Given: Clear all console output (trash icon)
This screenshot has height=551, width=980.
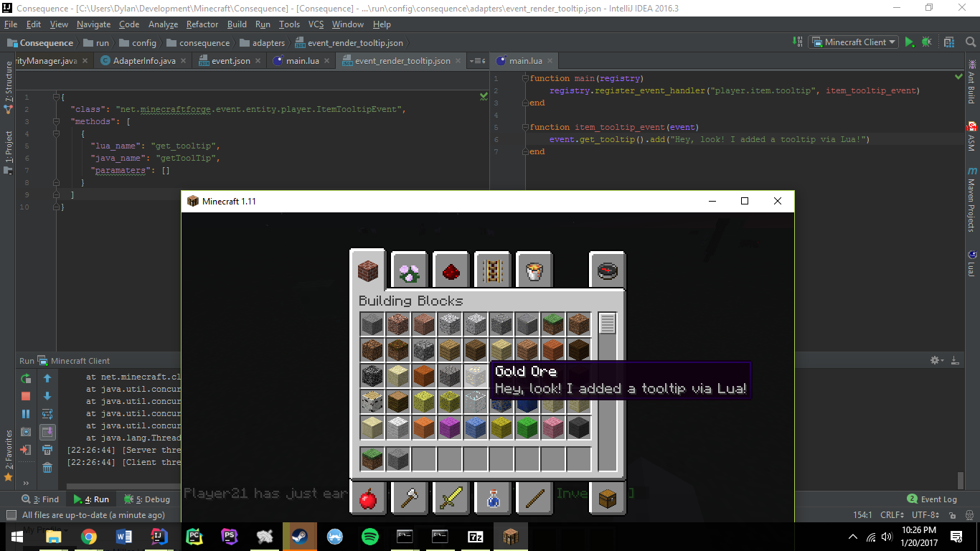Looking at the screenshot, I should [47, 468].
